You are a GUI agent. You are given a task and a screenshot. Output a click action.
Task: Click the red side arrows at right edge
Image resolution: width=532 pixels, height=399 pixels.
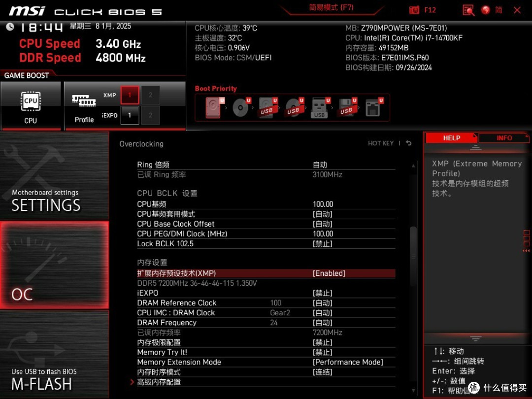(x=526, y=251)
